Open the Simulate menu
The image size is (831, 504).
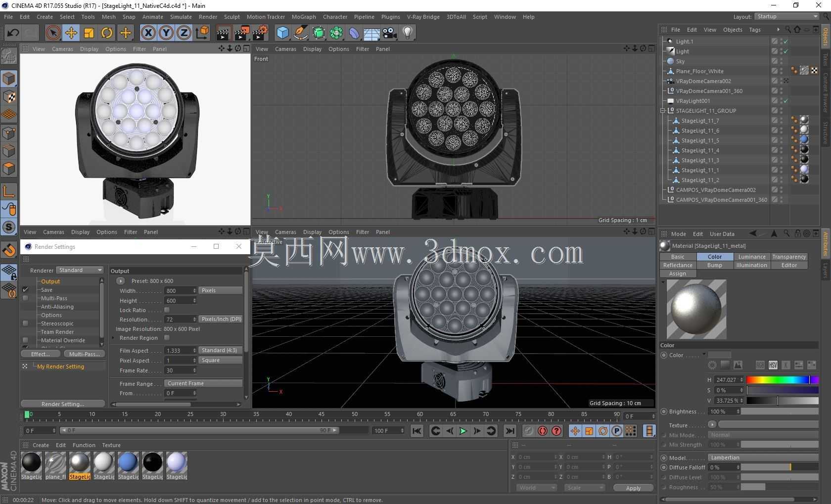click(x=181, y=17)
